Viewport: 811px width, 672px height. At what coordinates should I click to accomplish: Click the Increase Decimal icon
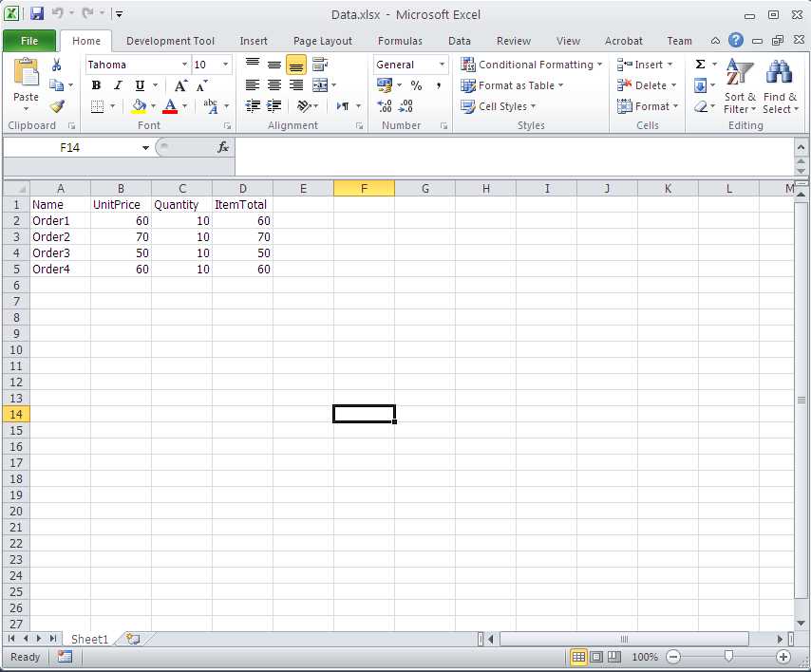(385, 106)
